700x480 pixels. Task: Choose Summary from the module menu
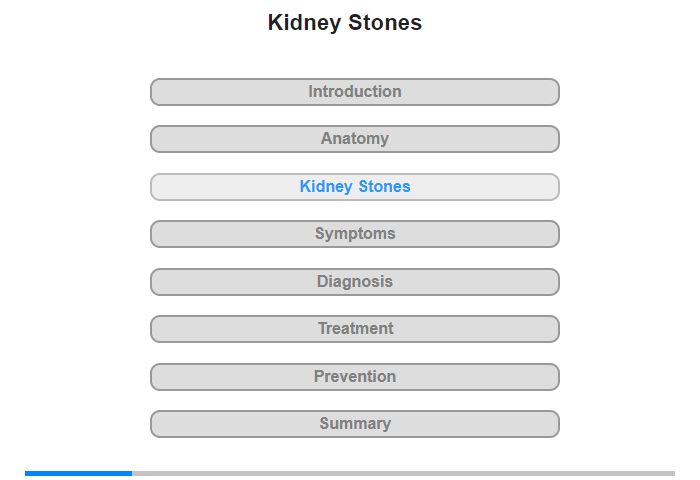[355, 424]
